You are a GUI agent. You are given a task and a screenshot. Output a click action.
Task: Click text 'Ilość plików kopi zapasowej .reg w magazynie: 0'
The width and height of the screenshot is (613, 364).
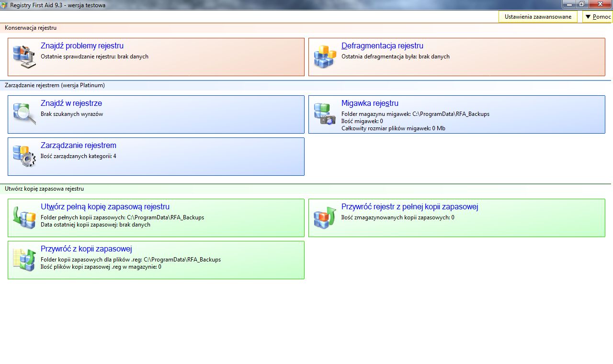pos(101,267)
